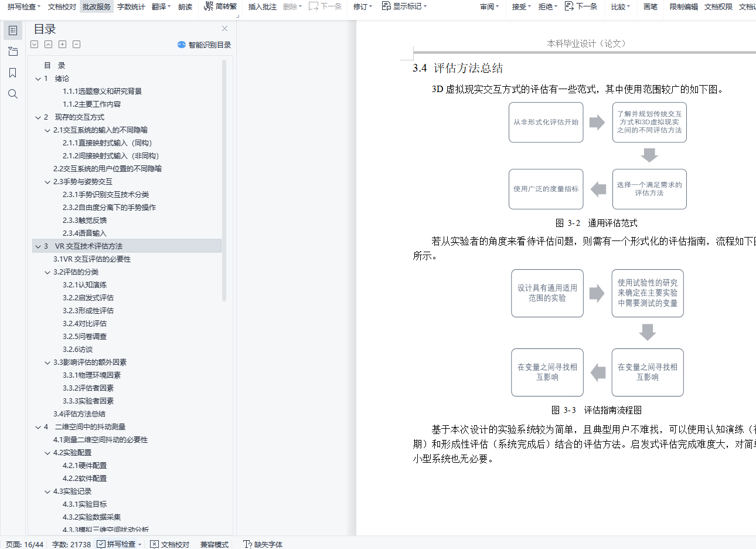The width and height of the screenshot is (756, 549).
Task: Go to next comment (下一条) beside 删除
Action: tap(325, 6)
